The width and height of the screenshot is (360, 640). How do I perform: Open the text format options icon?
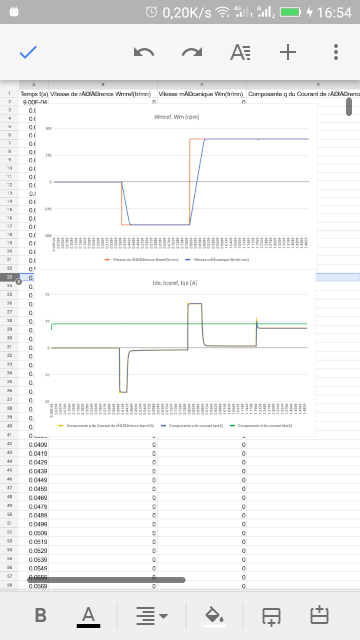pyautogui.click(x=240, y=52)
